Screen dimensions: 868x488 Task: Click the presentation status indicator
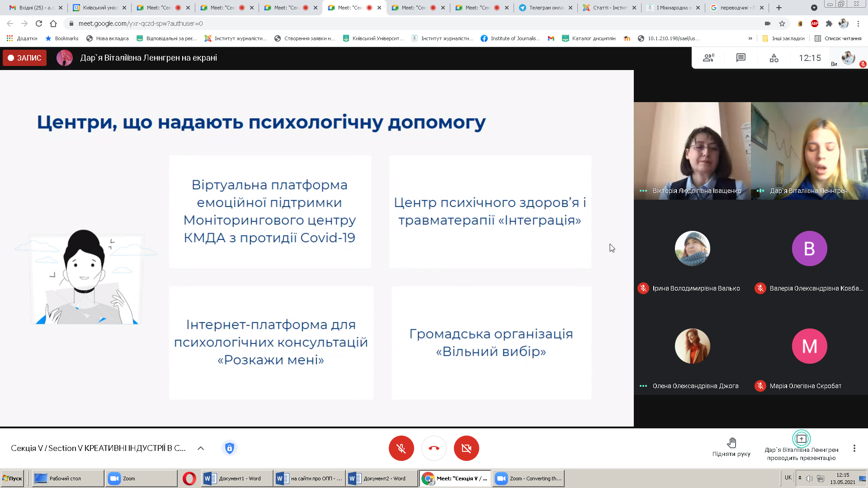(801, 439)
